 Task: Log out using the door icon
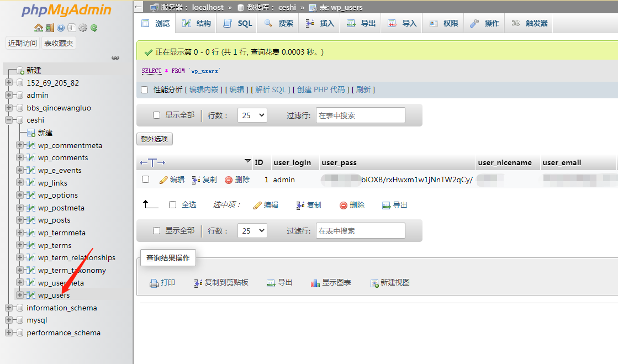click(x=50, y=28)
